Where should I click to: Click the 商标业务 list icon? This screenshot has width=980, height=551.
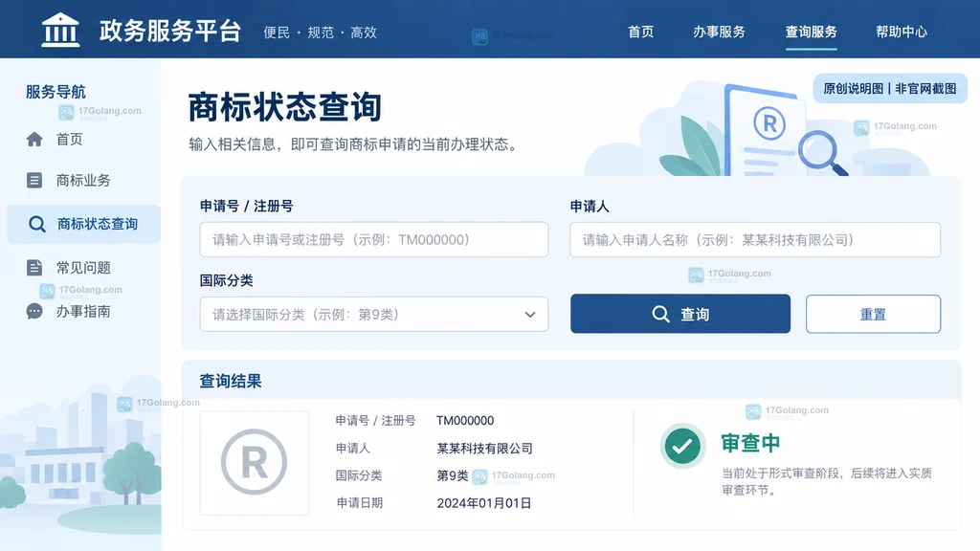(34, 180)
